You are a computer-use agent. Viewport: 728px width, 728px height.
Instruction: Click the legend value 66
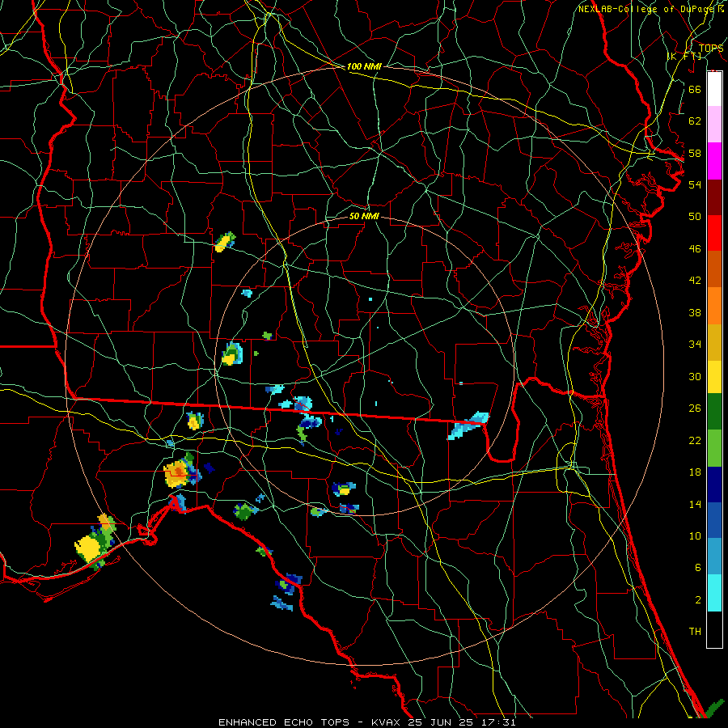[695, 89]
